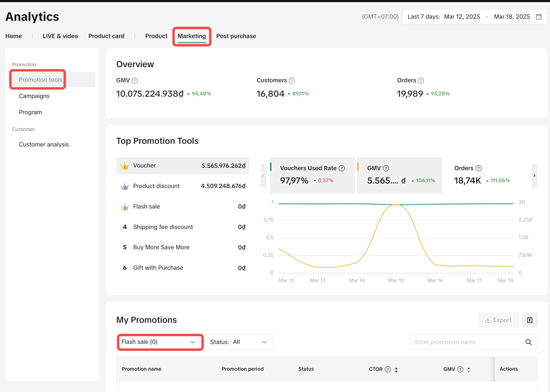Go to Campaigns in the sidebar

point(34,96)
